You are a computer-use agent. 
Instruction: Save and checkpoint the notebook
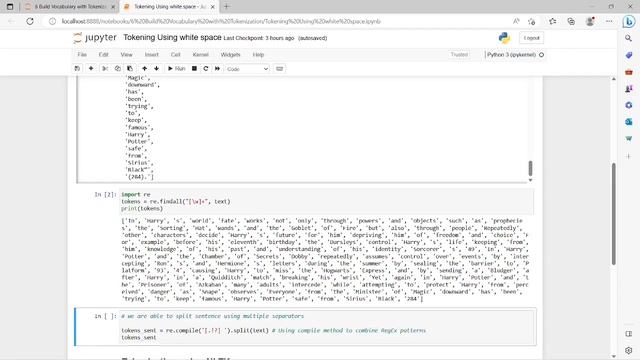[x=77, y=69]
